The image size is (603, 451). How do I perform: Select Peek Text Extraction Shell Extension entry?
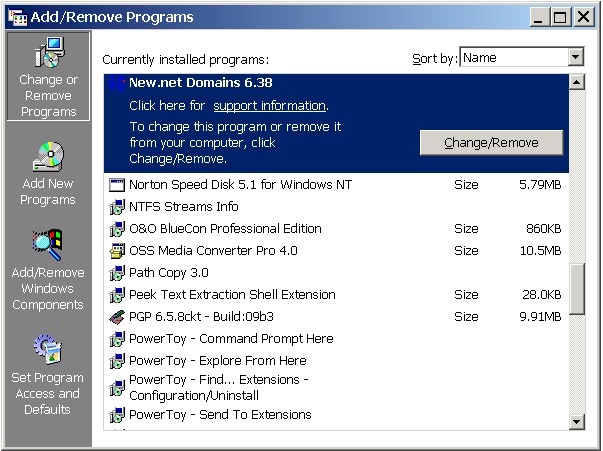tap(336, 295)
